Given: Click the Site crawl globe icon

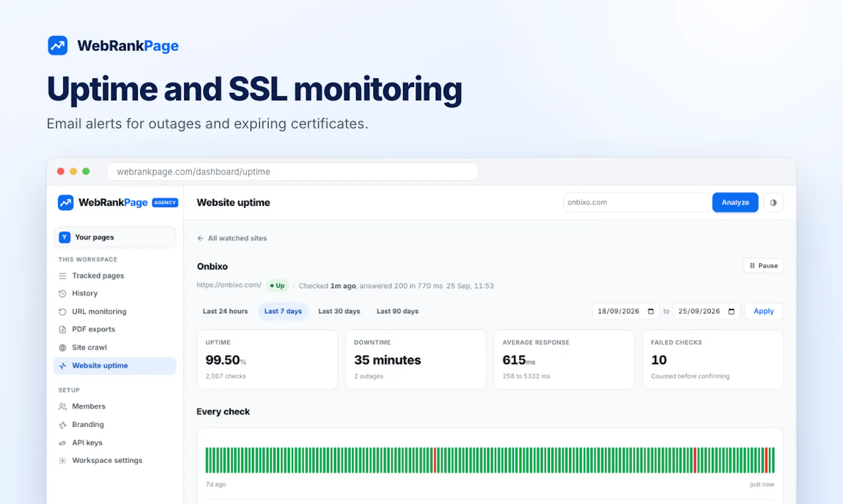Looking at the screenshot, I should coord(63,348).
